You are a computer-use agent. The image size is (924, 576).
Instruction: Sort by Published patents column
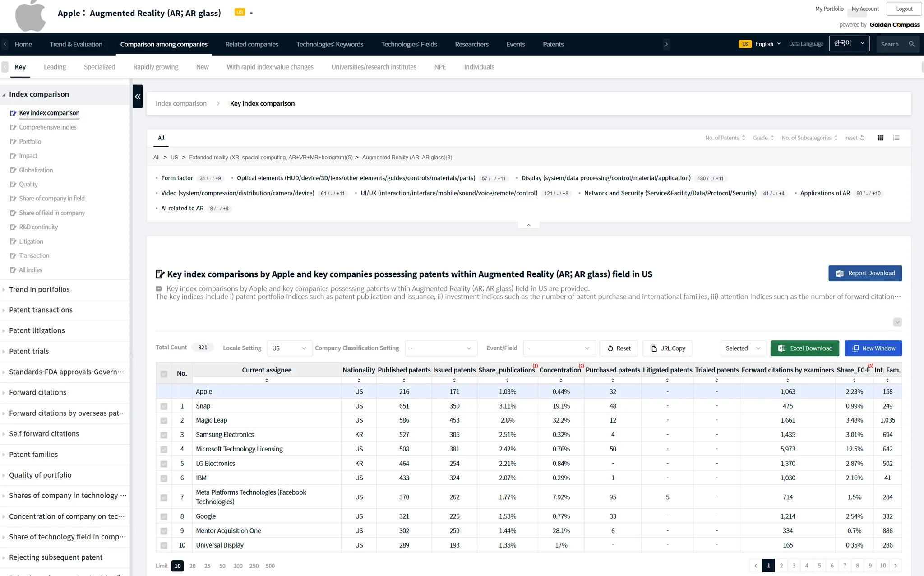coord(404,381)
